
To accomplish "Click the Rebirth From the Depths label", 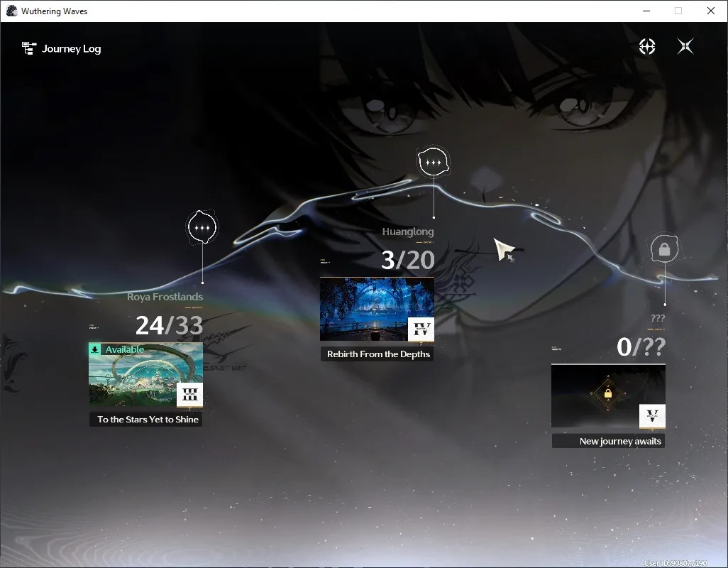I will click(x=378, y=354).
